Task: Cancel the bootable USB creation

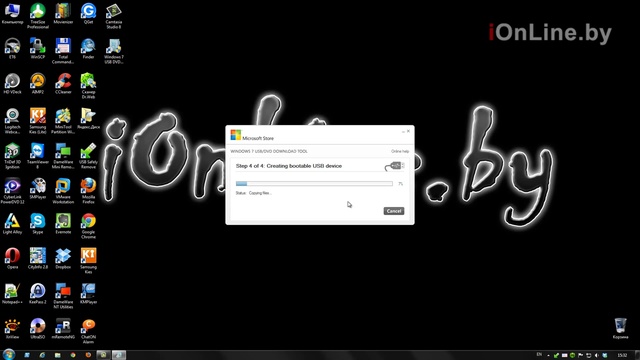Action: pyautogui.click(x=393, y=211)
